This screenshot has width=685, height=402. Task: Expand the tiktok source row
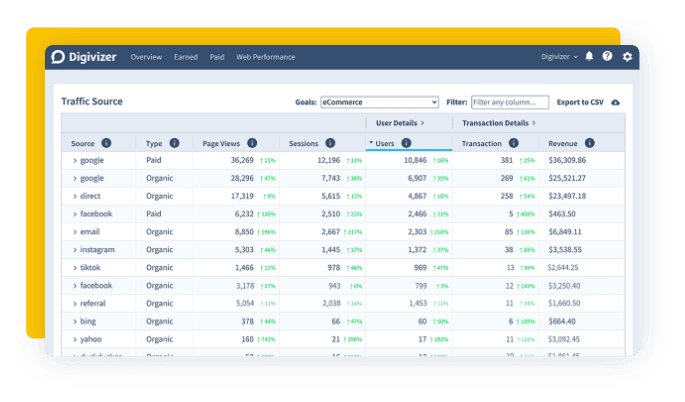pyautogui.click(x=75, y=268)
